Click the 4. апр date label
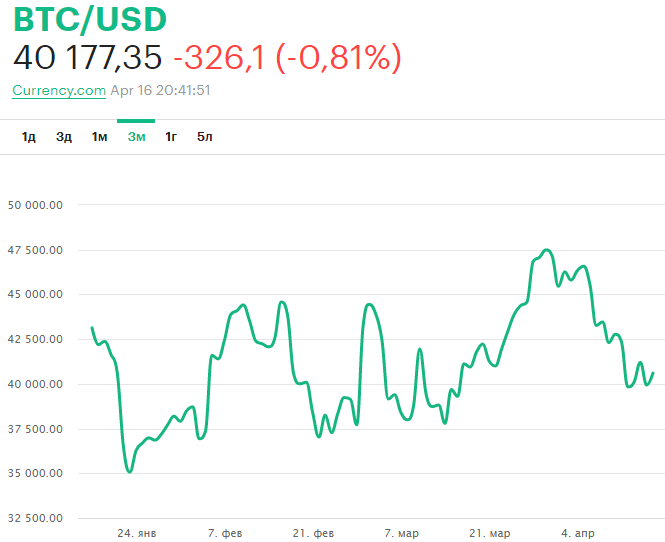 [578, 531]
